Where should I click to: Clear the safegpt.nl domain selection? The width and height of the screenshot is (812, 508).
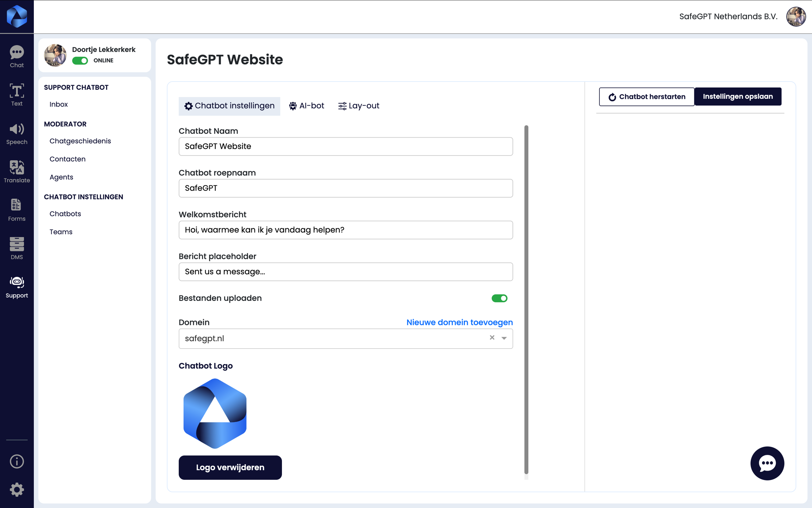492,338
